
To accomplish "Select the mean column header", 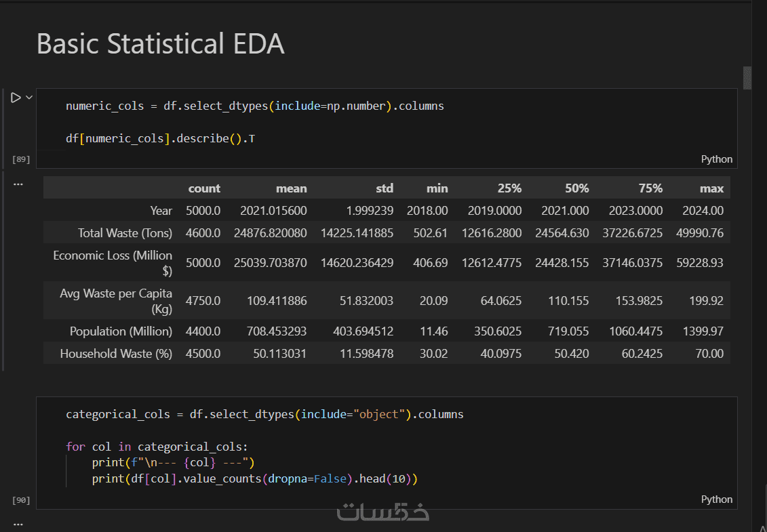I will tap(291, 188).
